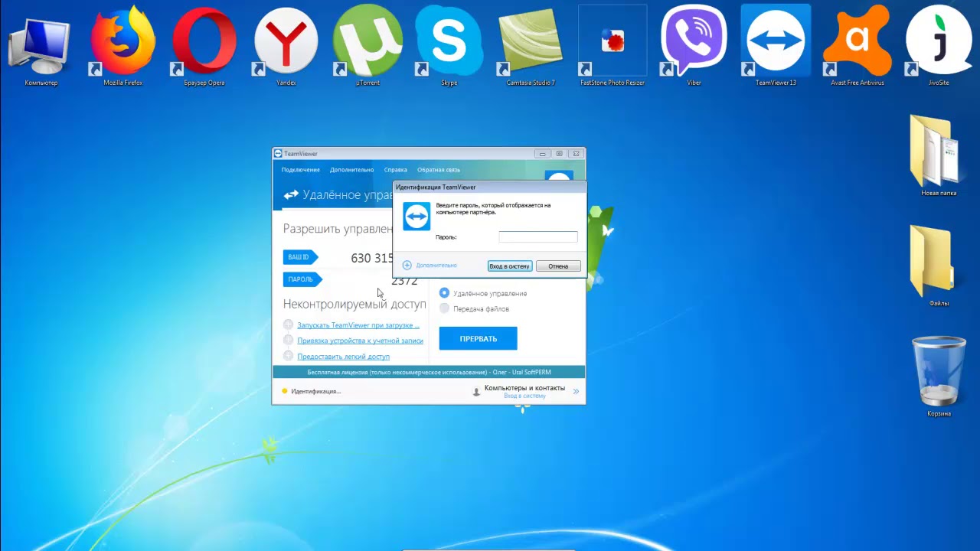The width and height of the screenshot is (980, 551).
Task: Open Предоставить легкий доступ link
Action: (x=344, y=357)
